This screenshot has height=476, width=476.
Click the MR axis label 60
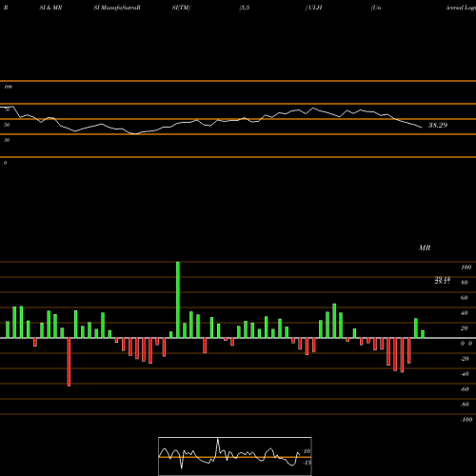pyautogui.click(x=464, y=298)
